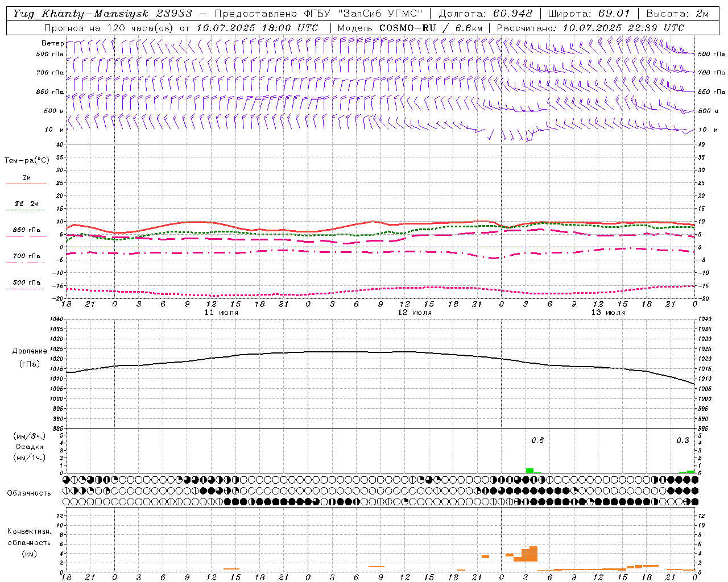Click the Td 2м dew point legend entry

pos(27,203)
